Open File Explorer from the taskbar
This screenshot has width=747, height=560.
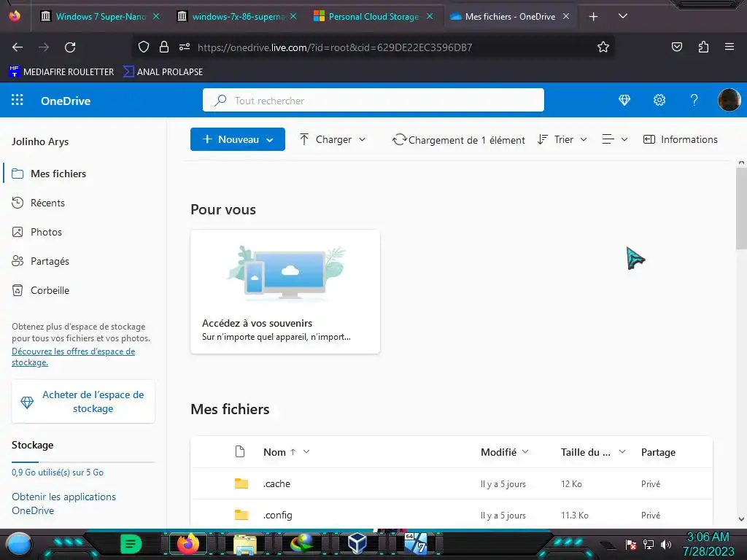[x=245, y=544]
